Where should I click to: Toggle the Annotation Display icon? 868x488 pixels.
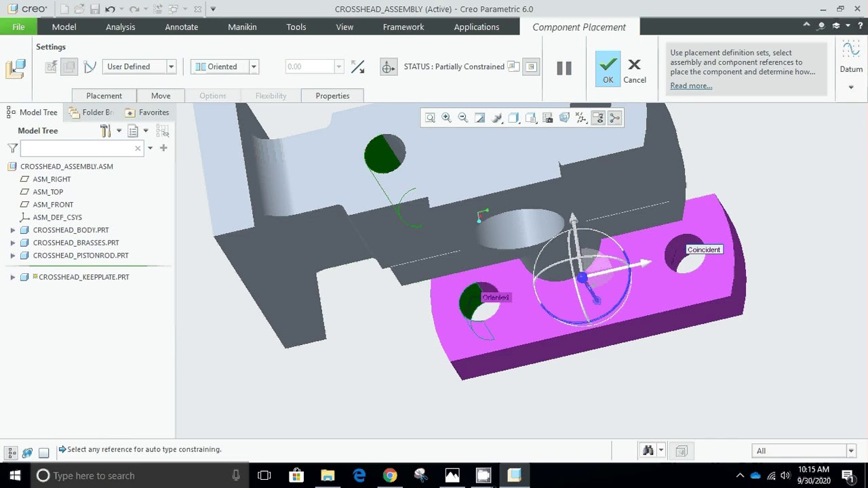click(x=598, y=118)
